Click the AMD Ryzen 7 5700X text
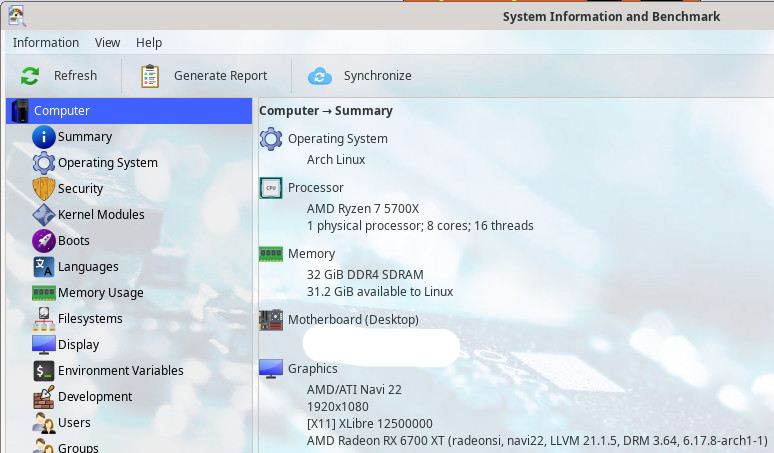 pos(363,209)
